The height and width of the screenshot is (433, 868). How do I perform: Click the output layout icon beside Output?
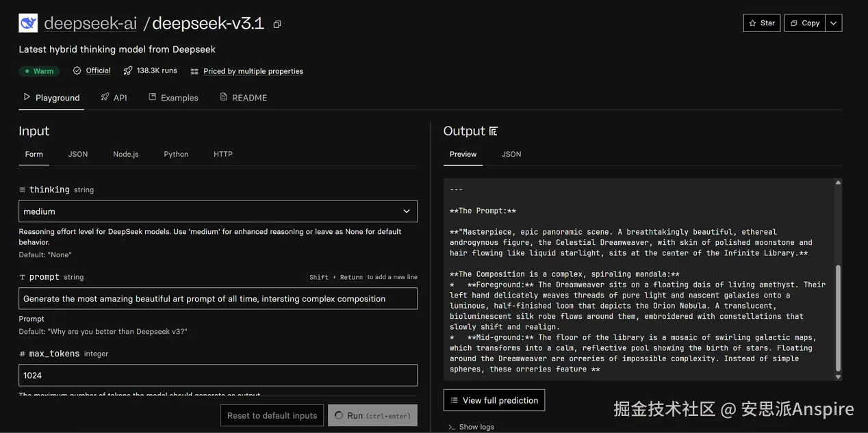click(494, 131)
